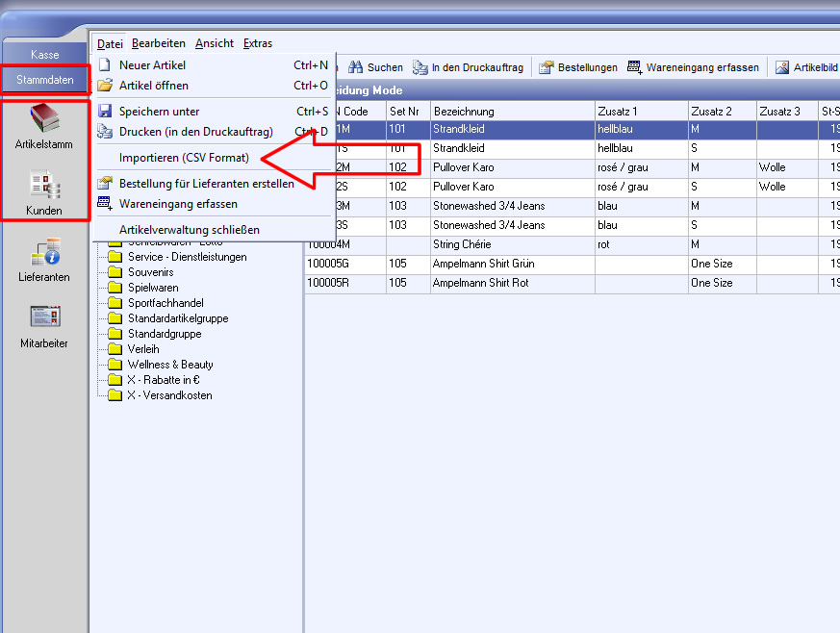This screenshot has height=633, width=840.
Task: Switch to the Stammdaten tab
Action: point(44,80)
